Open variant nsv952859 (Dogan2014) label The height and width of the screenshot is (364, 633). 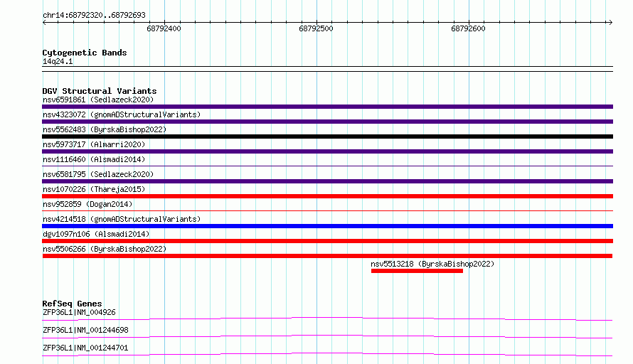[87, 204]
